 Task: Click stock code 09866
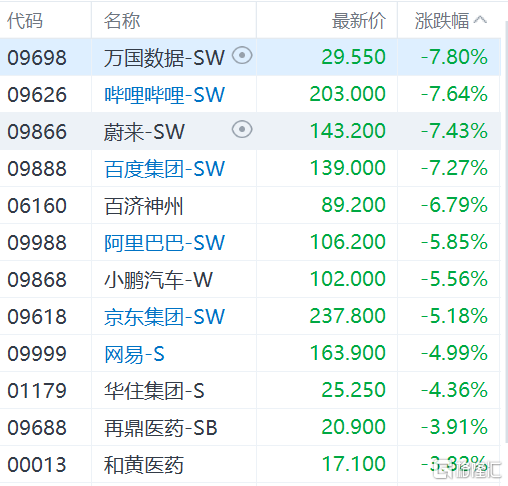coord(37,131)
